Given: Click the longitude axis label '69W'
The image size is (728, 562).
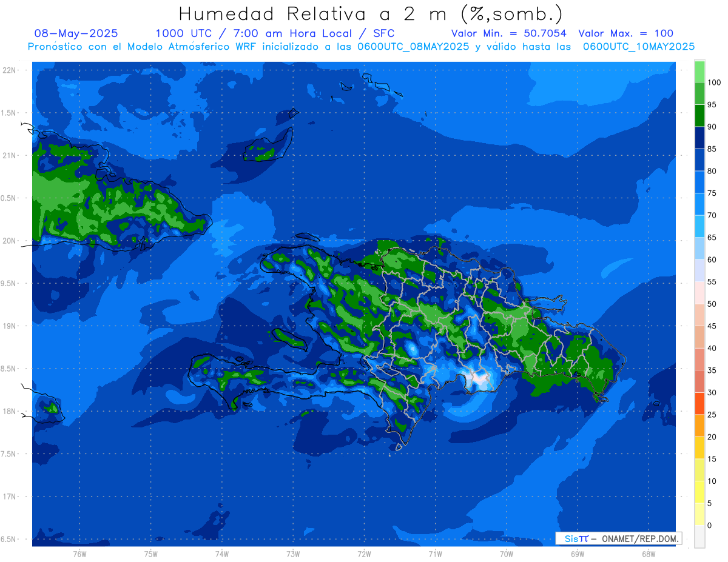Looking at the screenshot, I should (577, 554).
